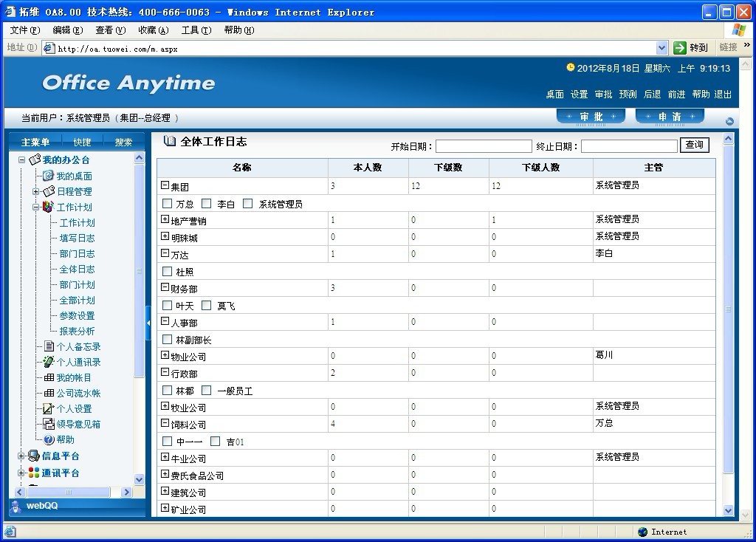756x542 pixels.
Task: Enable the 林副部长 checkbox
Action: [167, 340]
